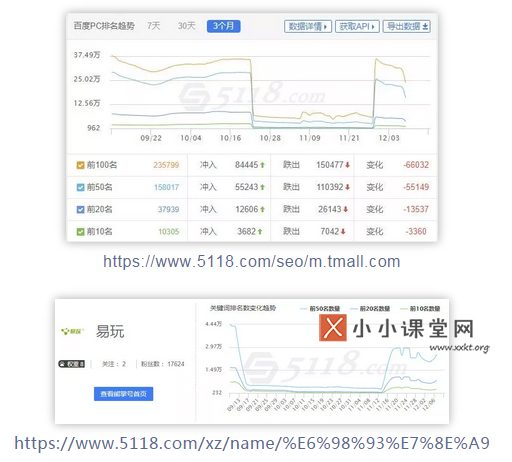Click the green up arrow beside 84445
This screenshot has height=462, width=512.
262,165
